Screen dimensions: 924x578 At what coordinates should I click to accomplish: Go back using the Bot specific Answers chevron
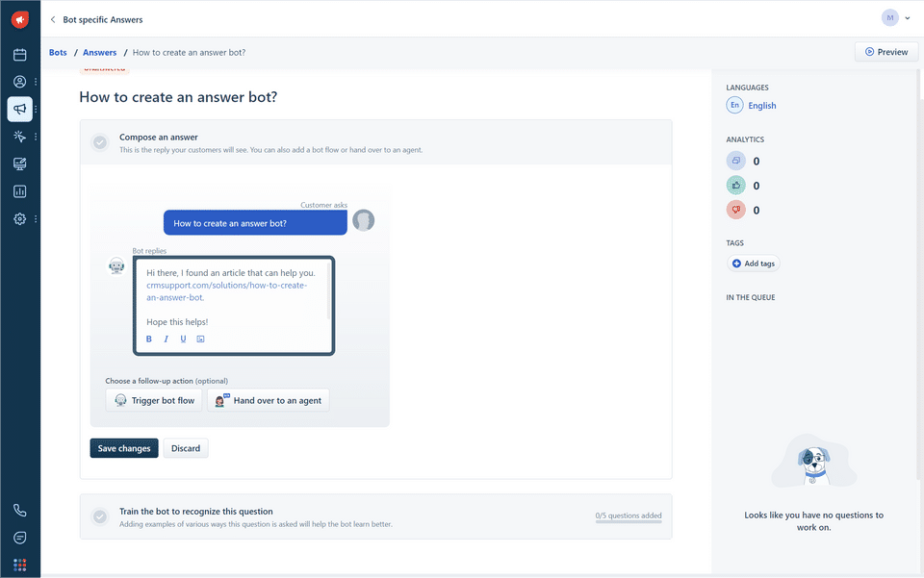pos(53,19)
